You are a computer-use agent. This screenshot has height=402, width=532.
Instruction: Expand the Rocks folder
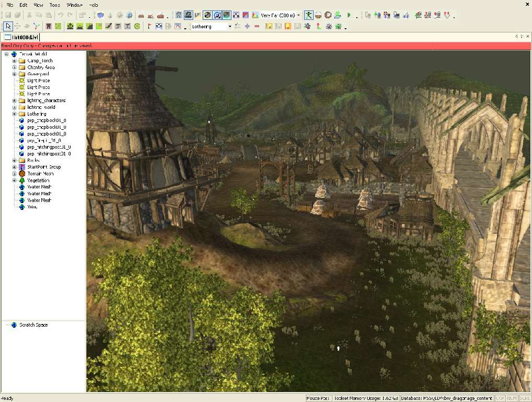pyautogui.click(x=14, y=160)
